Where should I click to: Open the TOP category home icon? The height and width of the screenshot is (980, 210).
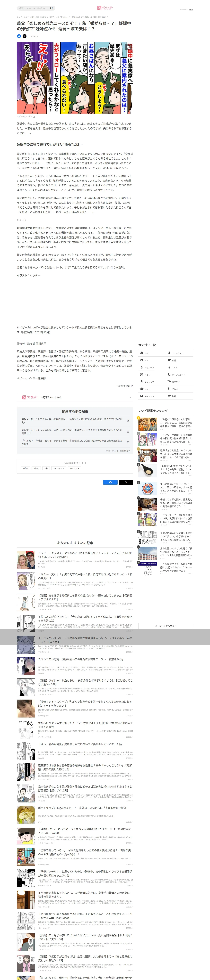142,353
